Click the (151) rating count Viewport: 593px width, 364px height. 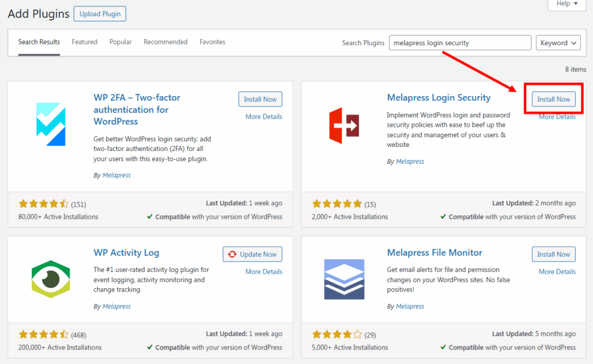[x=79, y=204]
